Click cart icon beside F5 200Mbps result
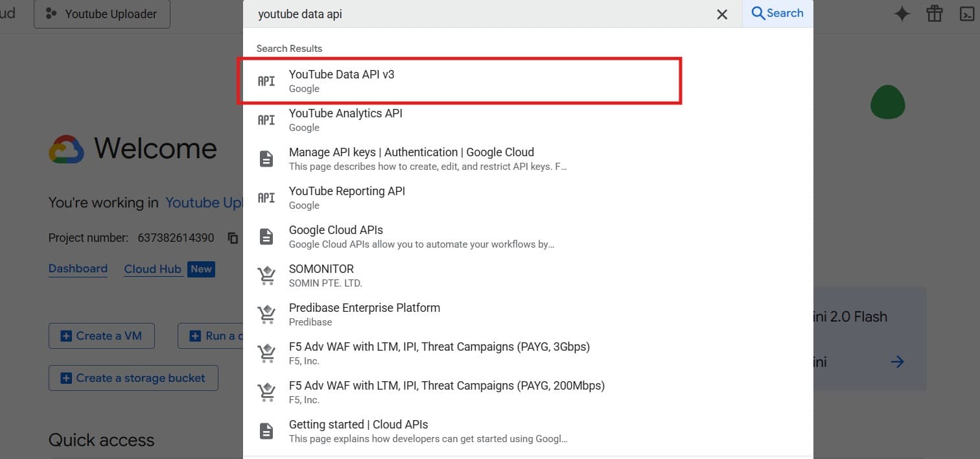 coord(266,392)
